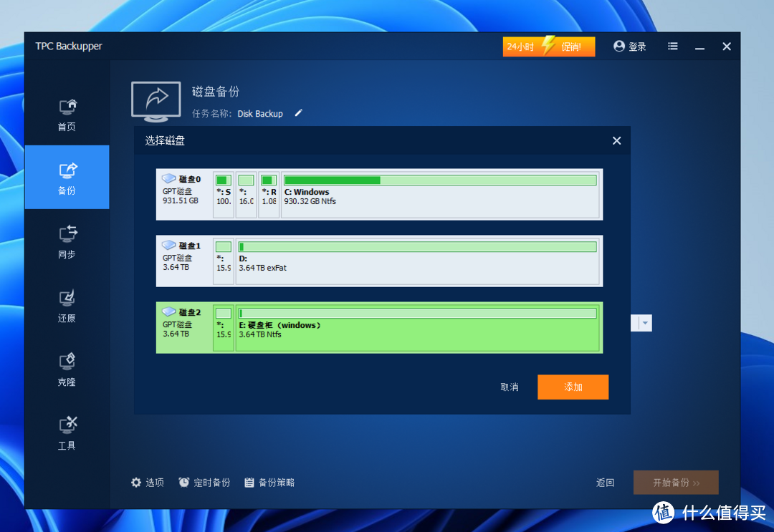
Task: Open the 还原 Restore section
Action: point(67,304)
